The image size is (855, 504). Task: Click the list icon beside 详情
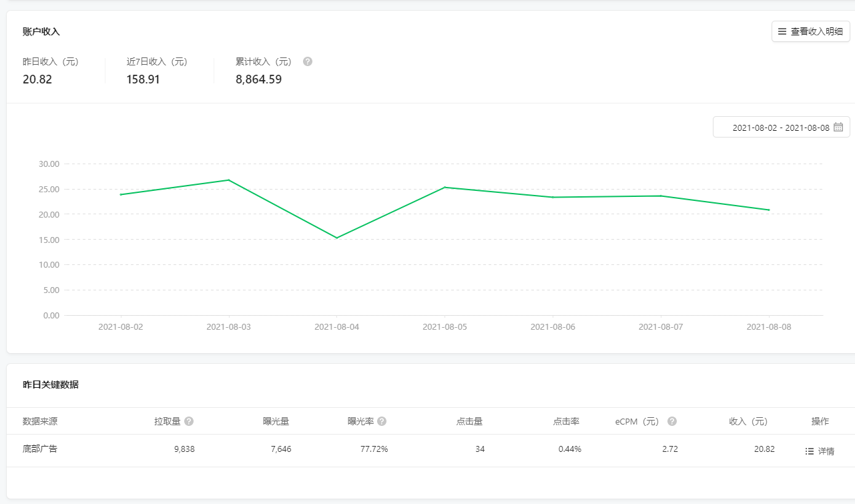pos(810,451)
